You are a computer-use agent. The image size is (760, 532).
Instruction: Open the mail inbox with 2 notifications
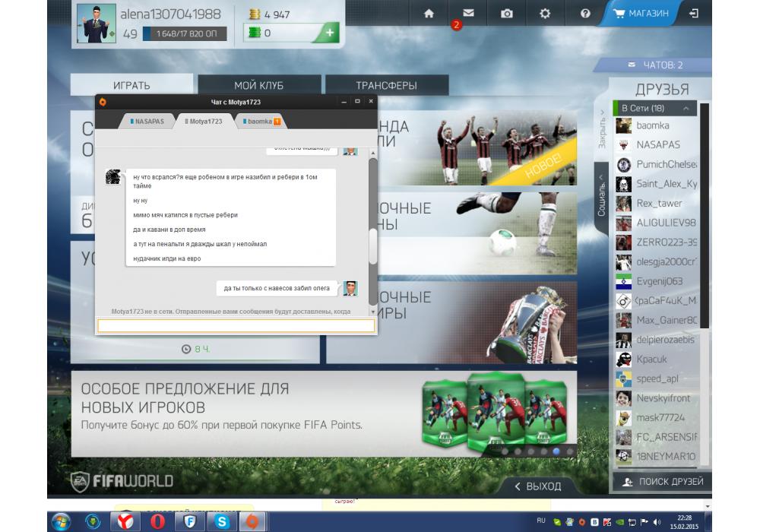click(469, 14)
